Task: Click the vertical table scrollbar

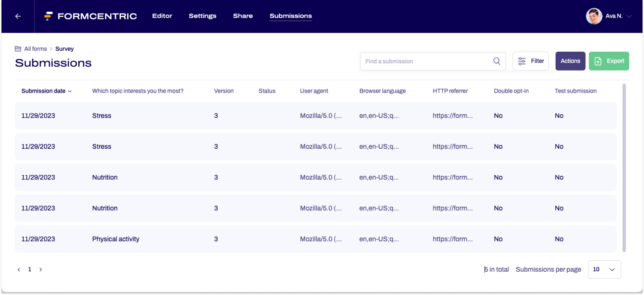Action: 624,167
